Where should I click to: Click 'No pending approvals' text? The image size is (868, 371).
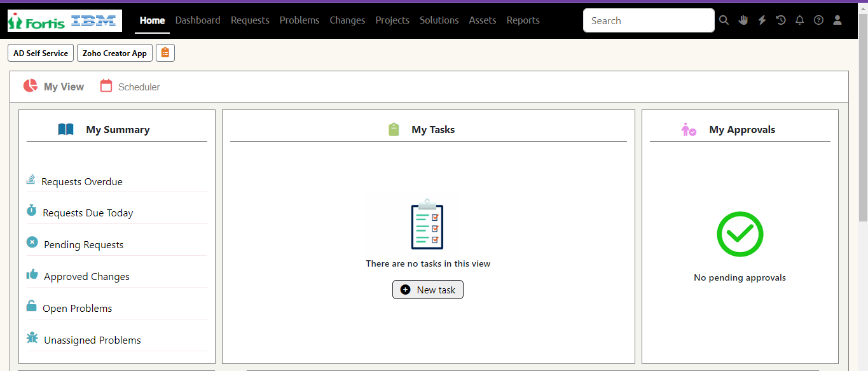coord(740,277)
